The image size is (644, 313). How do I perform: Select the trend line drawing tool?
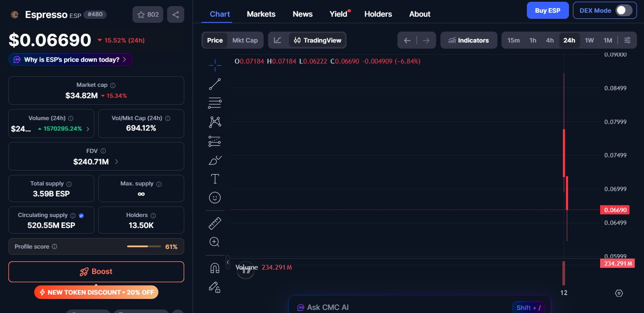click(215, 84)
